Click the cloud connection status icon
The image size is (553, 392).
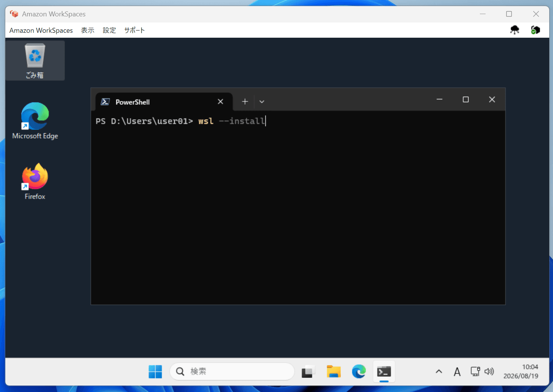tap(515, 30)
